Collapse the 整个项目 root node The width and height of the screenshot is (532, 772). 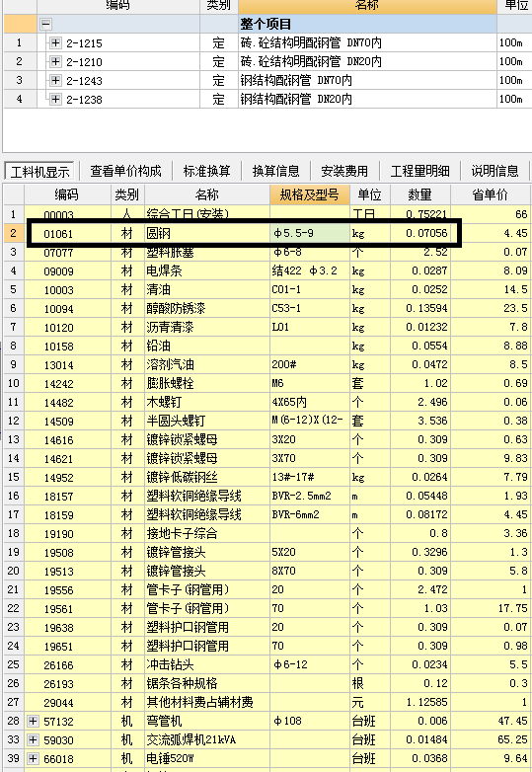(45, 24)
